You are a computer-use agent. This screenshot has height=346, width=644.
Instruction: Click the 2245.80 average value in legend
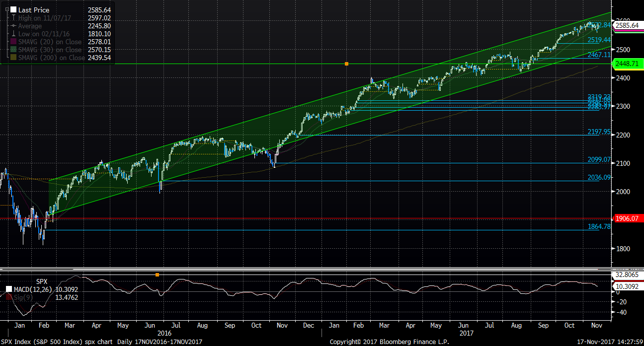pyautogui.click(x=98, y=26)
